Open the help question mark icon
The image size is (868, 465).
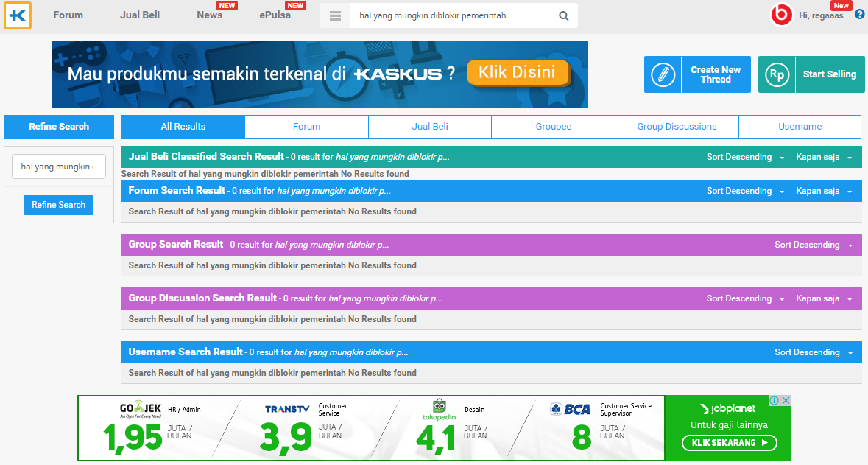coord(860,15)
